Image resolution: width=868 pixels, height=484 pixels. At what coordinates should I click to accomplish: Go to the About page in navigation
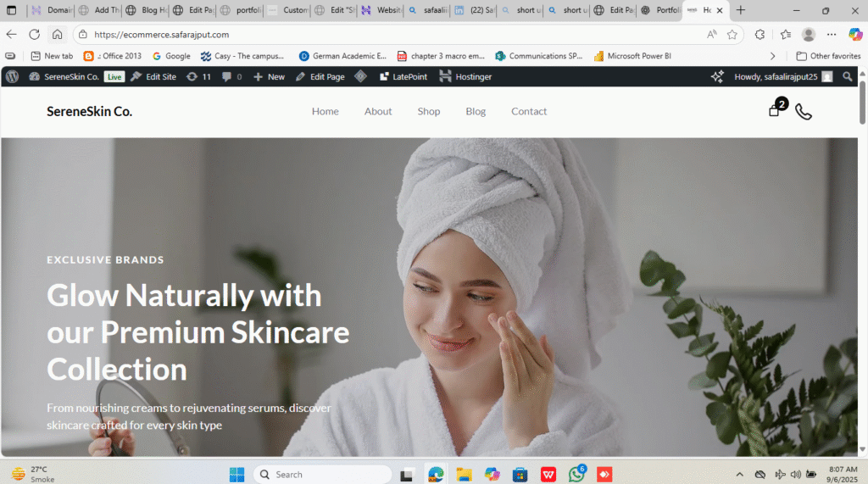378,111
